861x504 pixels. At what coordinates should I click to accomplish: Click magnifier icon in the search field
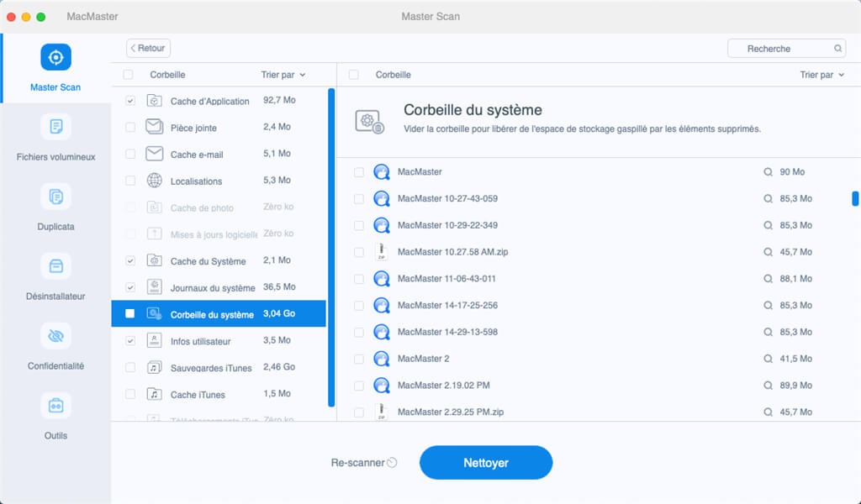pyautogui.click(x=838, y=48)
